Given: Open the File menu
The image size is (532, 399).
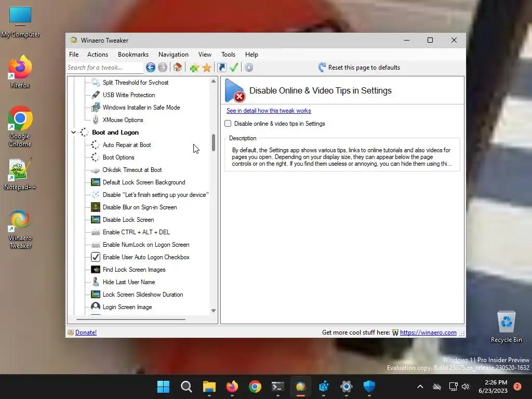Looking at the screenshot, I should [74, 54].
